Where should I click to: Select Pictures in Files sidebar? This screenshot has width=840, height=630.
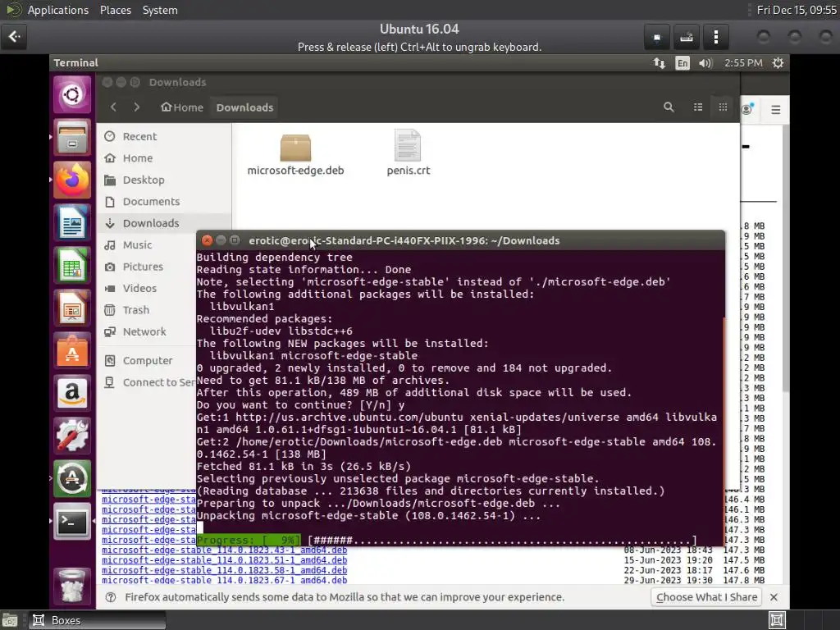(x=147, y=267)
